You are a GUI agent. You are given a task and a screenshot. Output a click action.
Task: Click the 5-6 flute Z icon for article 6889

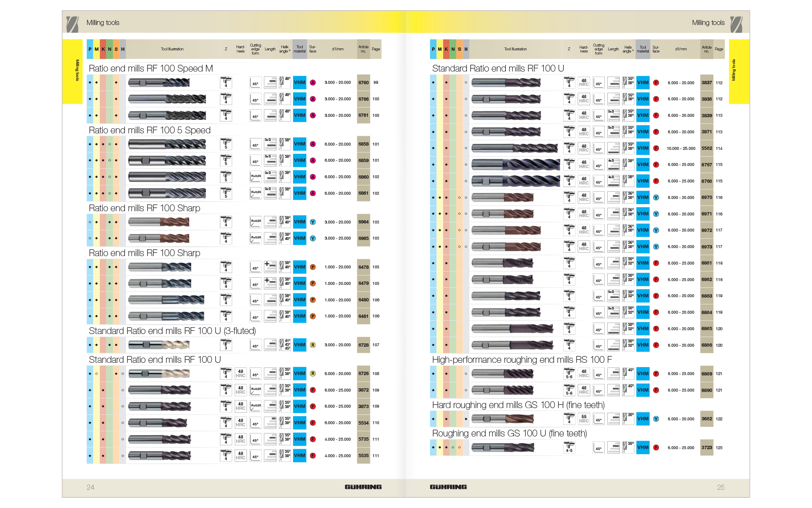[569, 373]
